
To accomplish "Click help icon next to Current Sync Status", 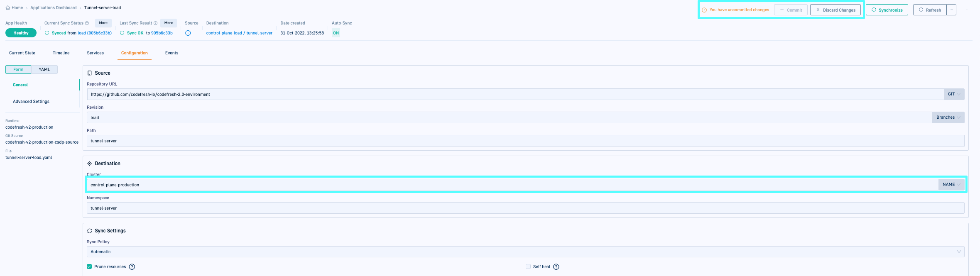I will [x=87, y=23].
